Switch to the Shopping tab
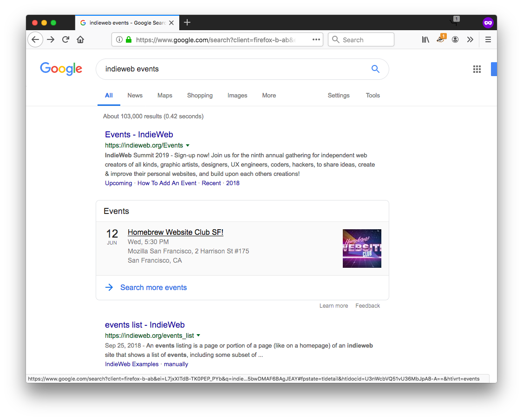 coord(200,95)
